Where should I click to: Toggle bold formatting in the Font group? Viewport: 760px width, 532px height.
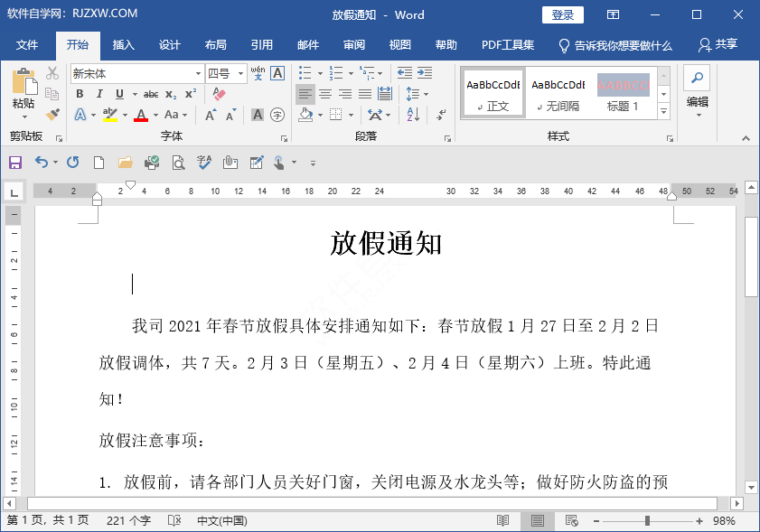click(x=80, y=94)
